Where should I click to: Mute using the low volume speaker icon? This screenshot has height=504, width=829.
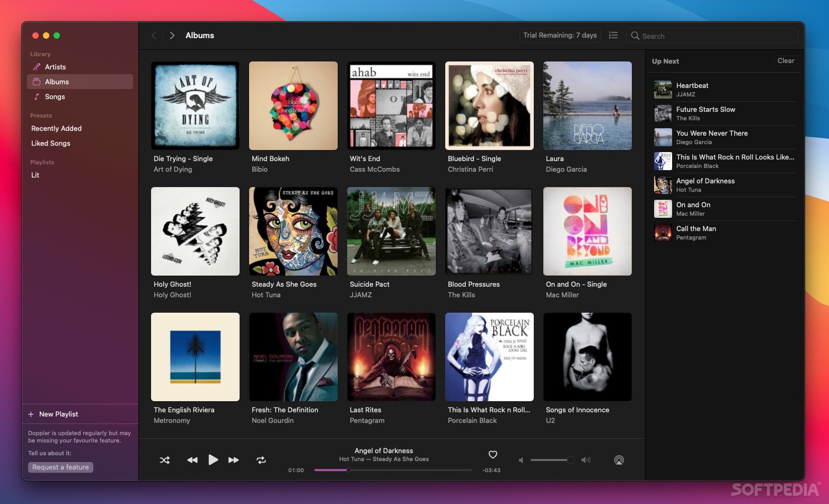coord(521,460)
